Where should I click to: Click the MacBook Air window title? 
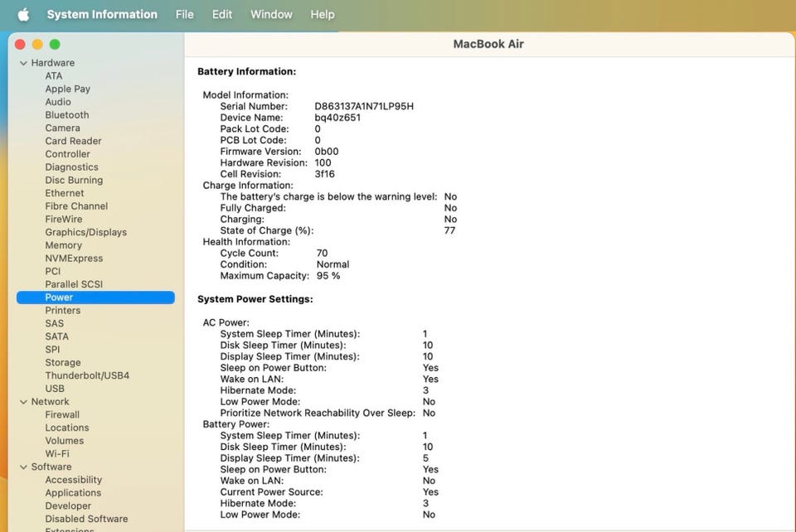pyautogui.click(x=488, y=44)
